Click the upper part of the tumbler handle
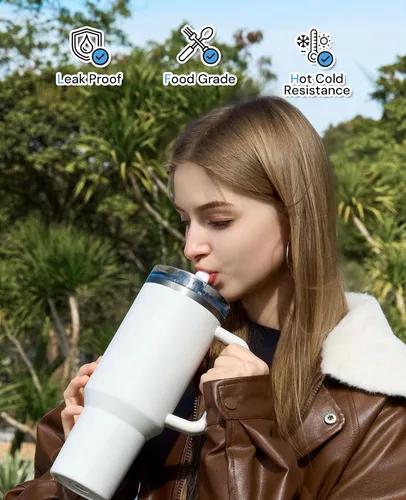The width and height of the screenshot is (406, 500). pos(230,338)
